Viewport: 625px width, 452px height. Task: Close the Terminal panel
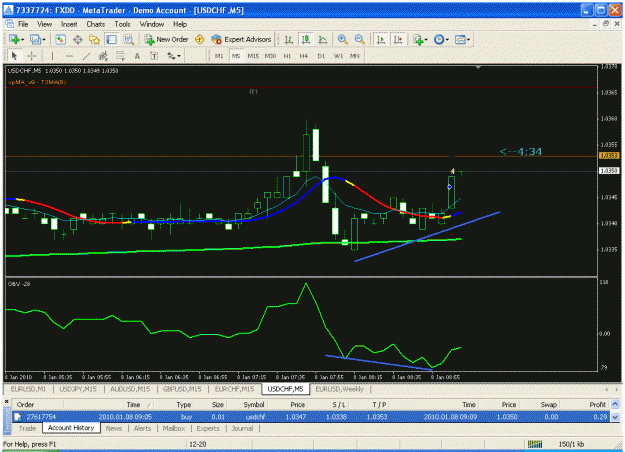click(x=7, y=401)
